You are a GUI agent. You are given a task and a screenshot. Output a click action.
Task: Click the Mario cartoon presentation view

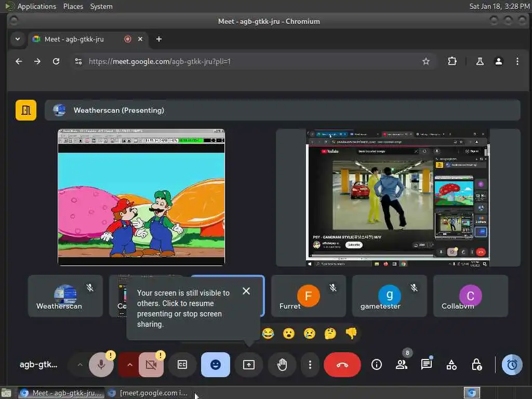click(x=141, y=197)
